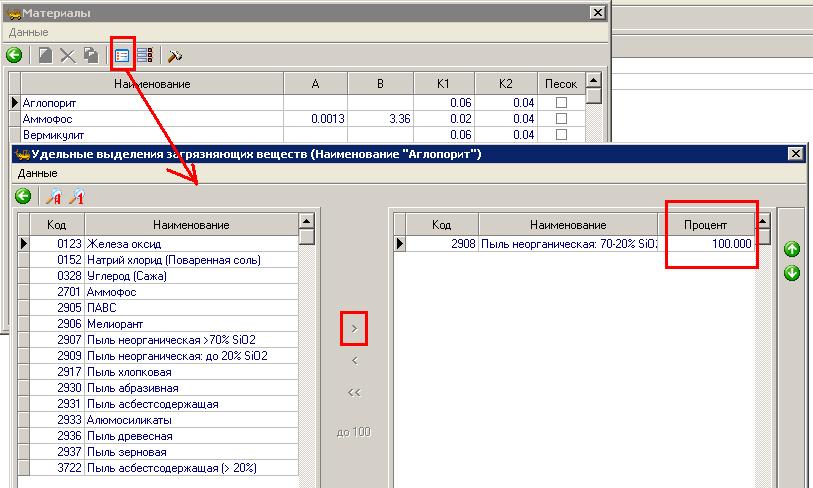The image size is (813, 488).
Task: Enable Песок checkbox for Аммофос row
Action: pyautogui.click(x=561, y=119)
